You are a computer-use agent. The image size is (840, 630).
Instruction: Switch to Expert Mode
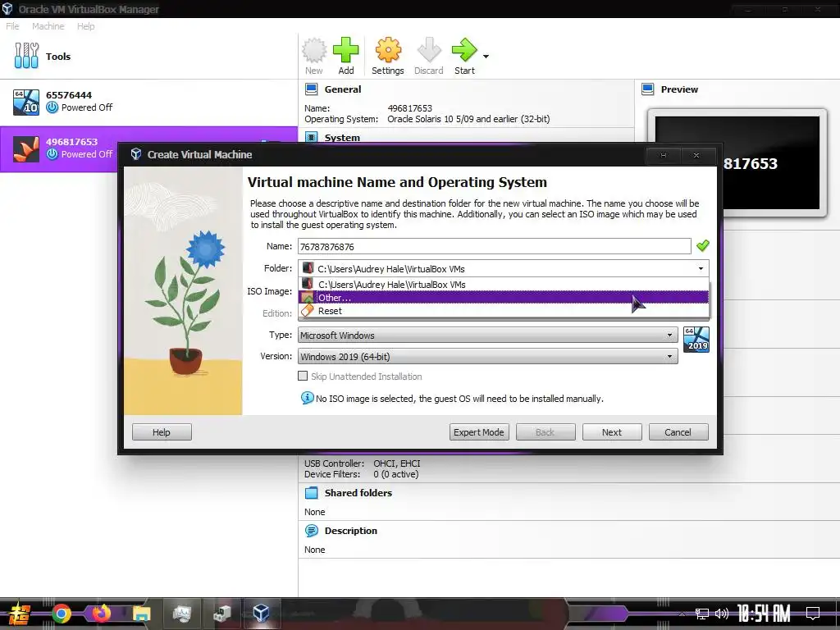pos(479,432)
